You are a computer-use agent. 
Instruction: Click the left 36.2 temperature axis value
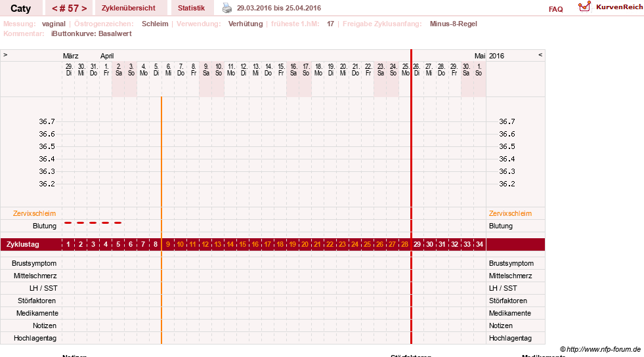pos(47,184)
